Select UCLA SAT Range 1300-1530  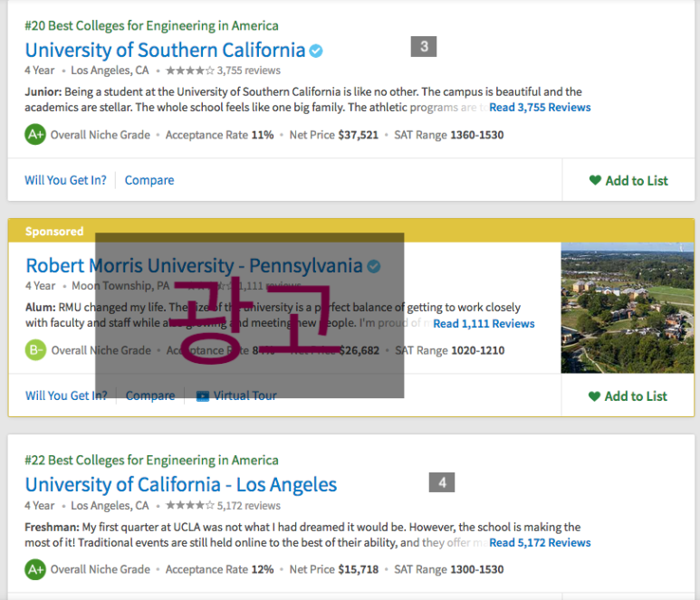pyautogui.click(x=448, y=569)
